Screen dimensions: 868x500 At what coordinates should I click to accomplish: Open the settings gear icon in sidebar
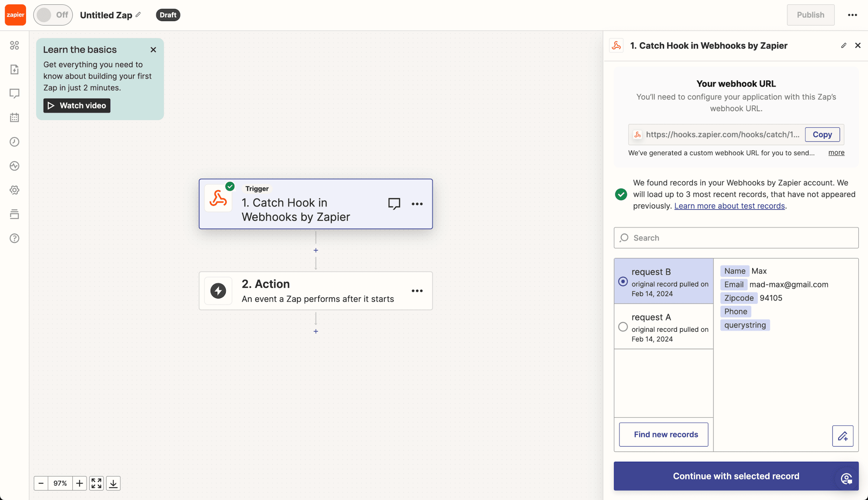tap(14, 190)
